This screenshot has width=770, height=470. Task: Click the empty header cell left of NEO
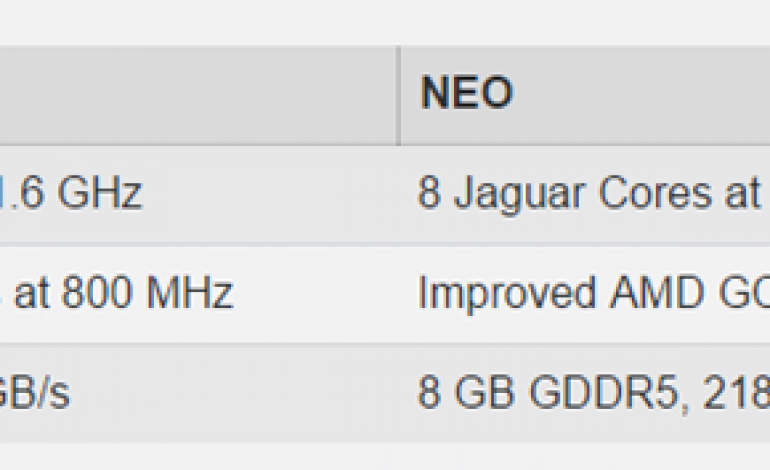point(198,96)
